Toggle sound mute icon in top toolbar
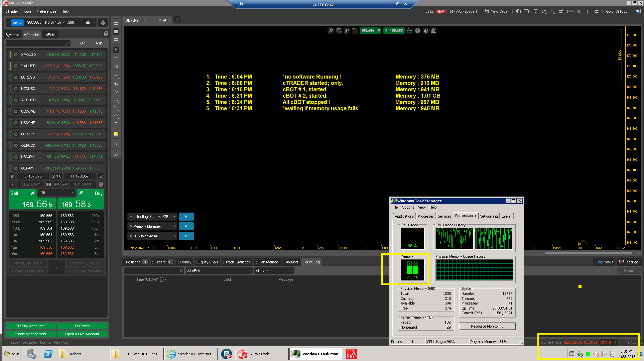 click(x=579, y=11)
